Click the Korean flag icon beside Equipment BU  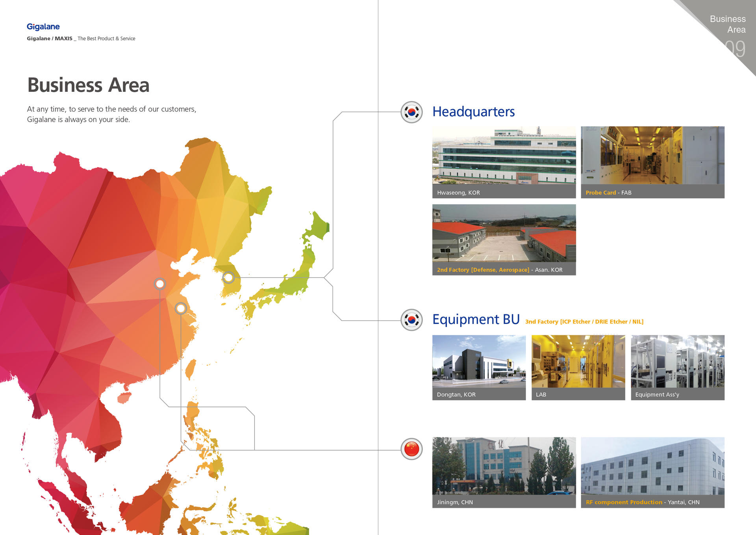coord(411,320)
